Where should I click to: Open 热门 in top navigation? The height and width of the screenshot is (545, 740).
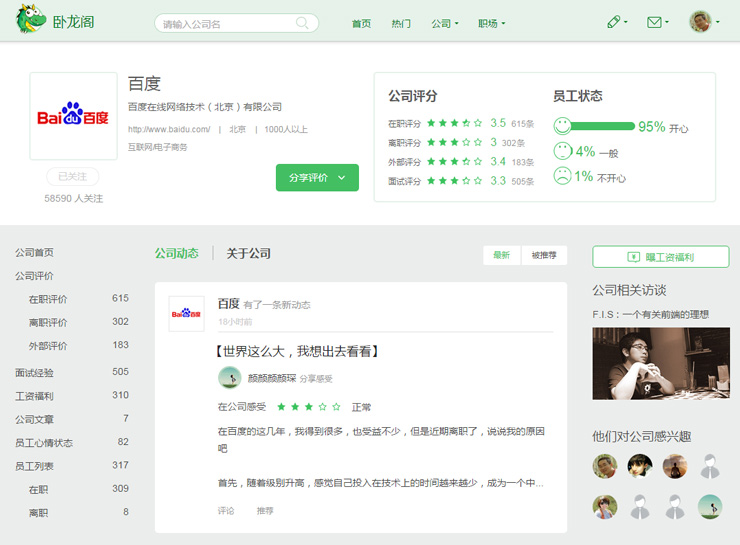[x=401, y=23]
